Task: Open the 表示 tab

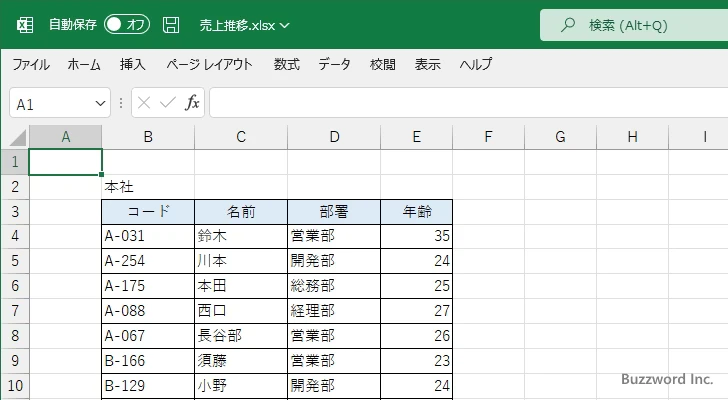Action: [x=428, y=64]
